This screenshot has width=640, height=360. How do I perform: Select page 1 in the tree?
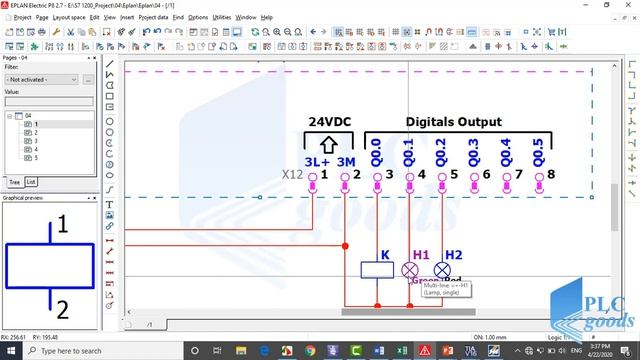click(x=36, y=124)
